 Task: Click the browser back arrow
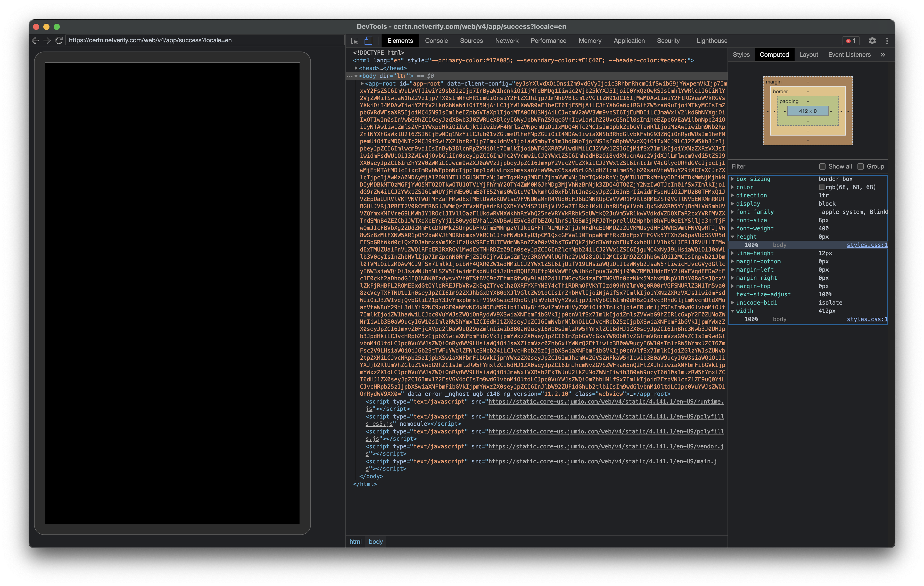(36, 40)
